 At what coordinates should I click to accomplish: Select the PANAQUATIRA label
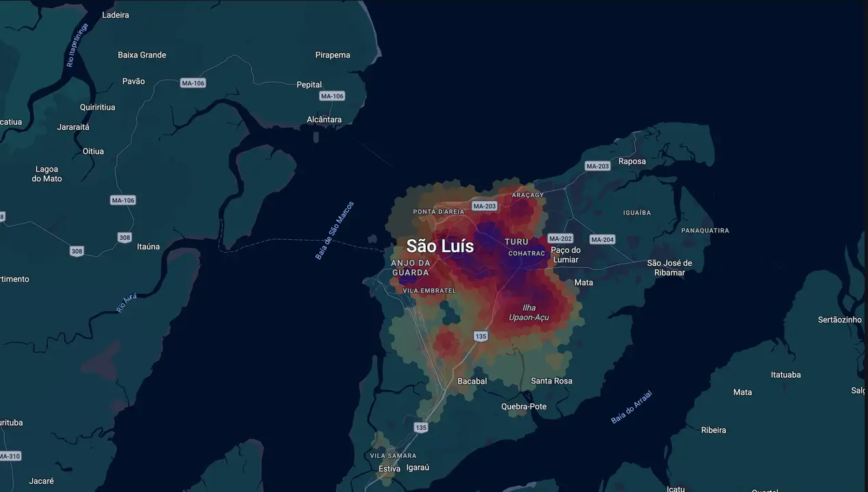point(705,231)
